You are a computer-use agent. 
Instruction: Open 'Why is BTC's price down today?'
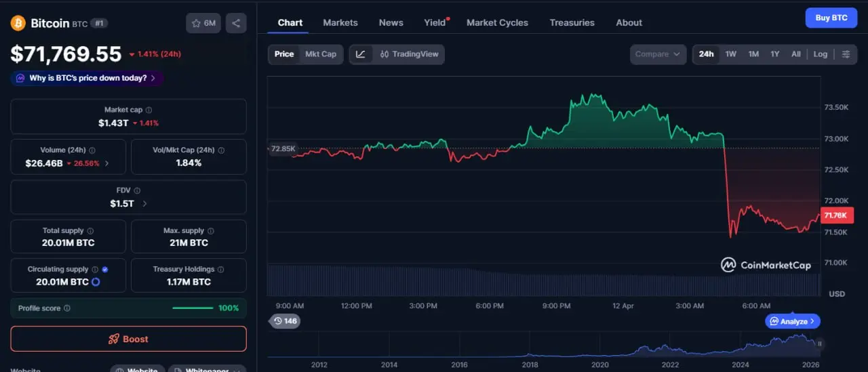tap(87, 78)
